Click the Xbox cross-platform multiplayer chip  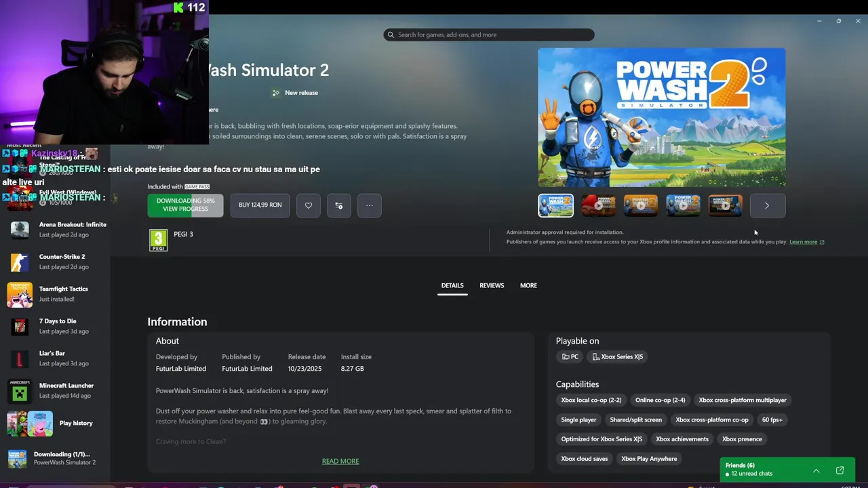point(743,400)
